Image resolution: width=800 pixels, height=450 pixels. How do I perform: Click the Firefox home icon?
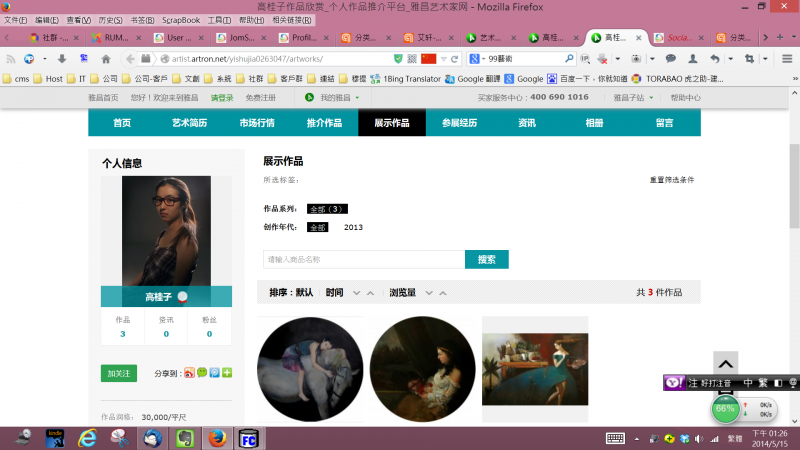coord(106,59)
